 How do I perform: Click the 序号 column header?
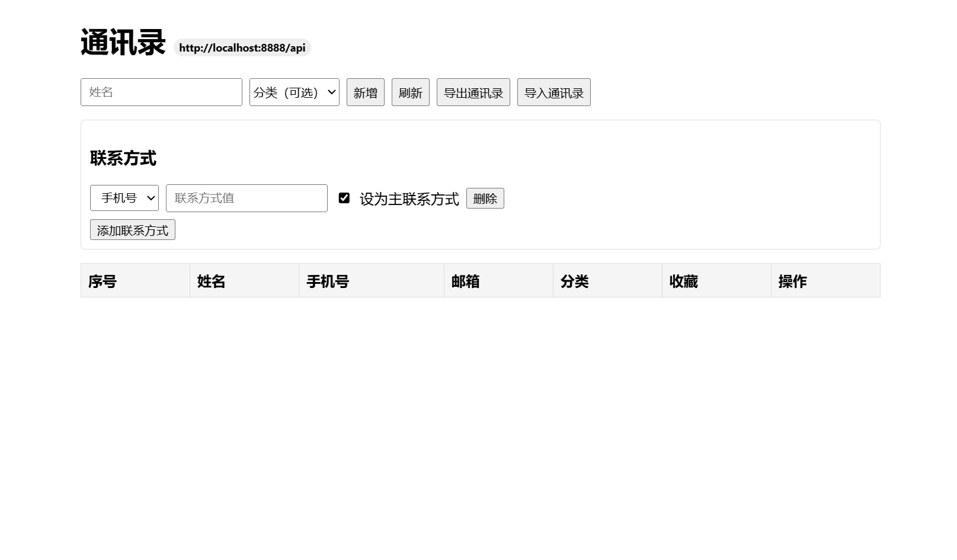(135, 281)
